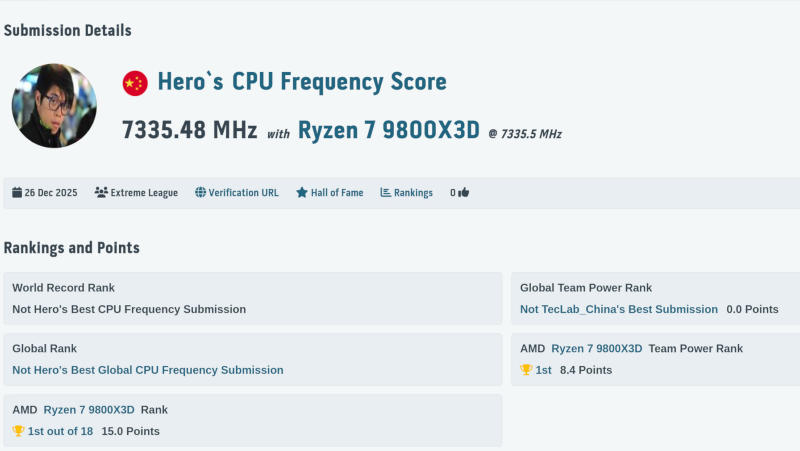The height and width of the screenshot is (451, 800).
Task: Click the calendar icon beside 26 Dec 2025
Action: click(17, 193)
